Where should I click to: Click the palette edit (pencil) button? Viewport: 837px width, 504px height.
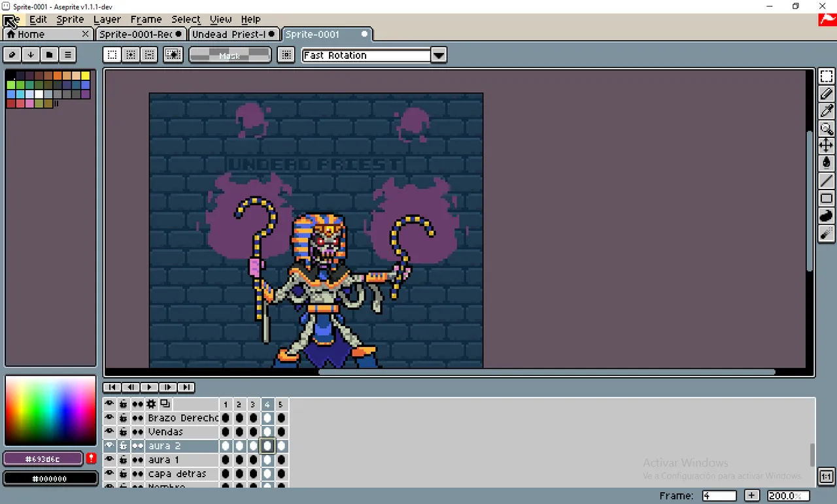12,55
